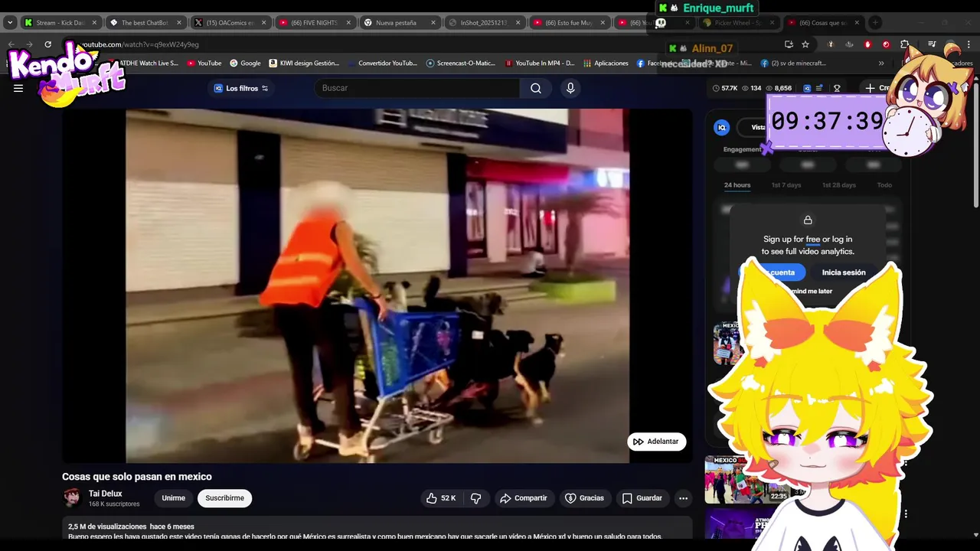Bookmark the page with the star icon
980x551 pixels.
point(805,44)
